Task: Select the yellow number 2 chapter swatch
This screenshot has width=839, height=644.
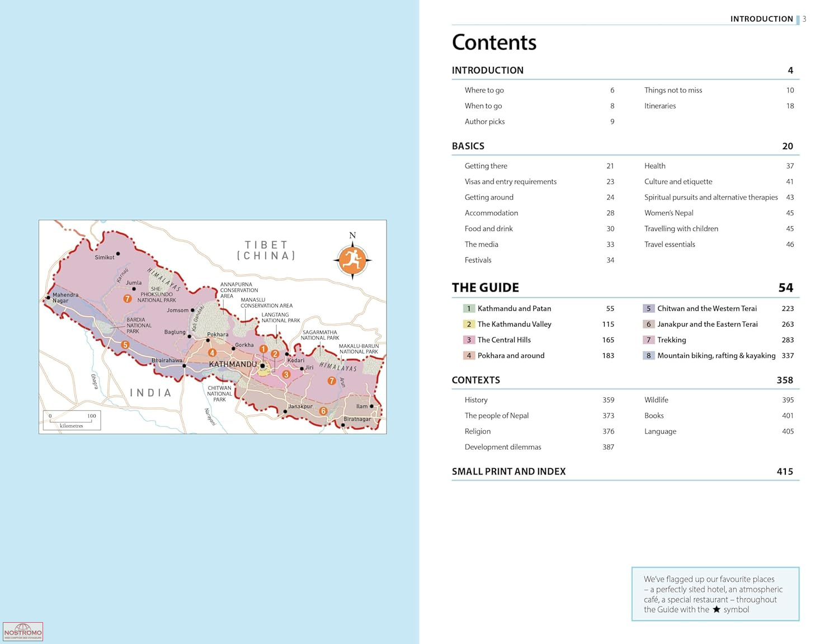Action: tap(469, 324)
